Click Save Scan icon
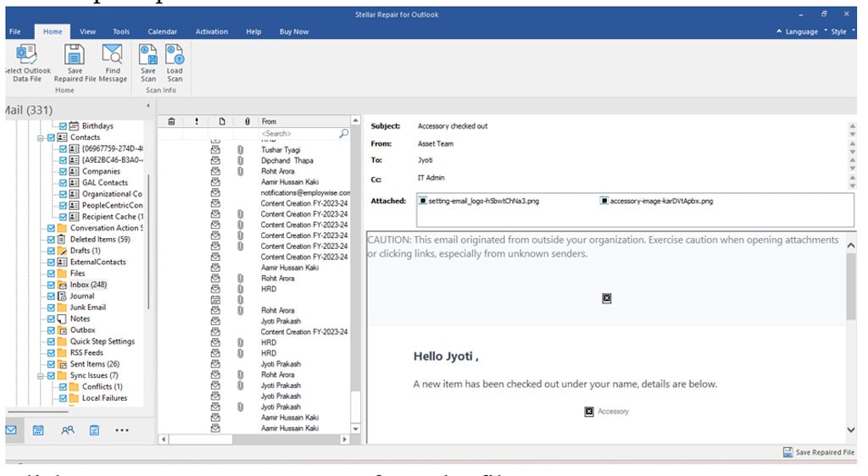The height and width of the screenshot is (476, 868). pos(147,55)
